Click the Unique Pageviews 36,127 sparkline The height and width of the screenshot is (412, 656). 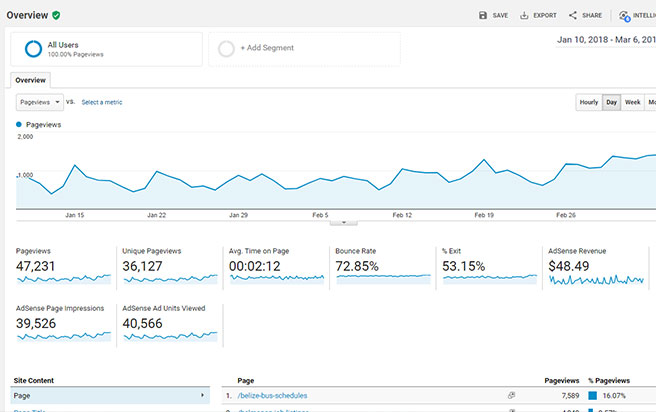170,278
